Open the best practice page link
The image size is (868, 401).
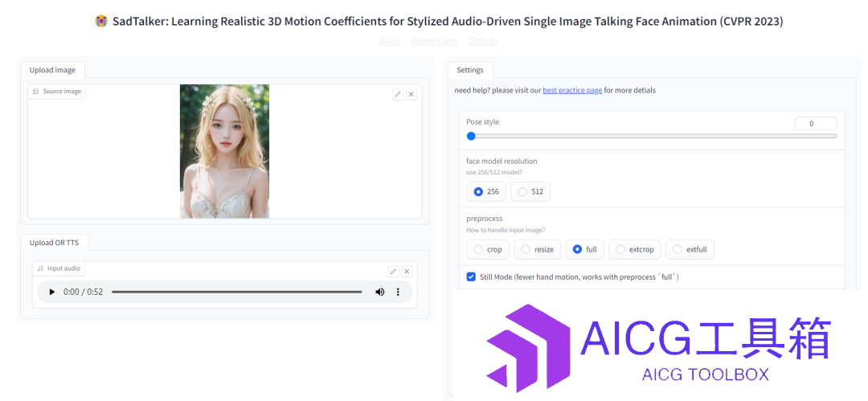(x=572, y=90)
